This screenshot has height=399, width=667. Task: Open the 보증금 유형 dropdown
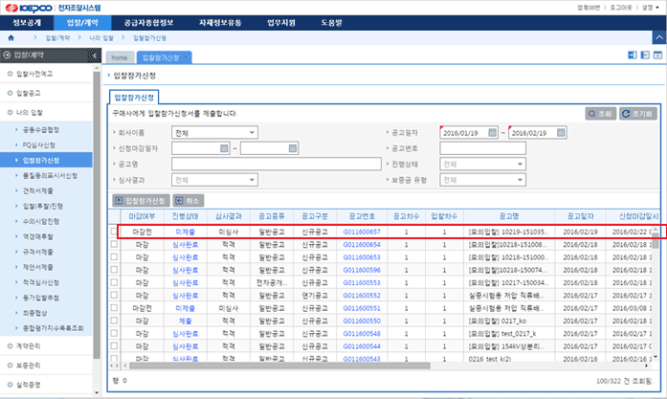click(482, 180)
